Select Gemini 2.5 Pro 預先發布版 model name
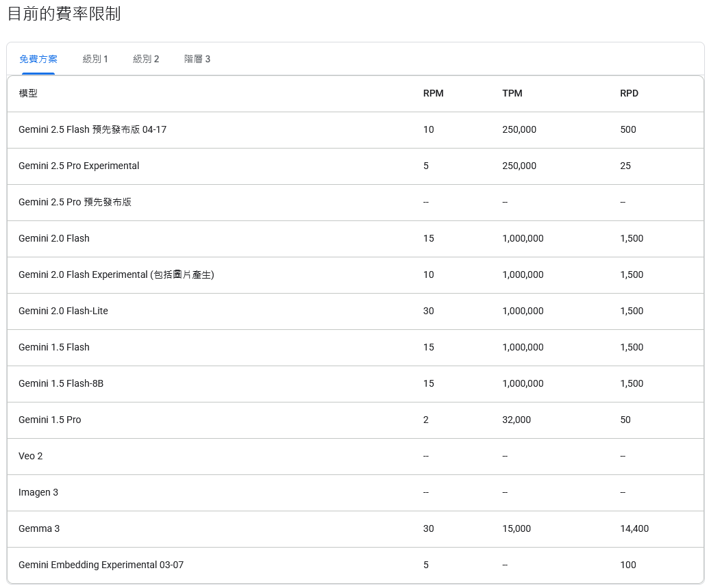The width and height of the screenshot is (709, 588). (x=75, y=202)
